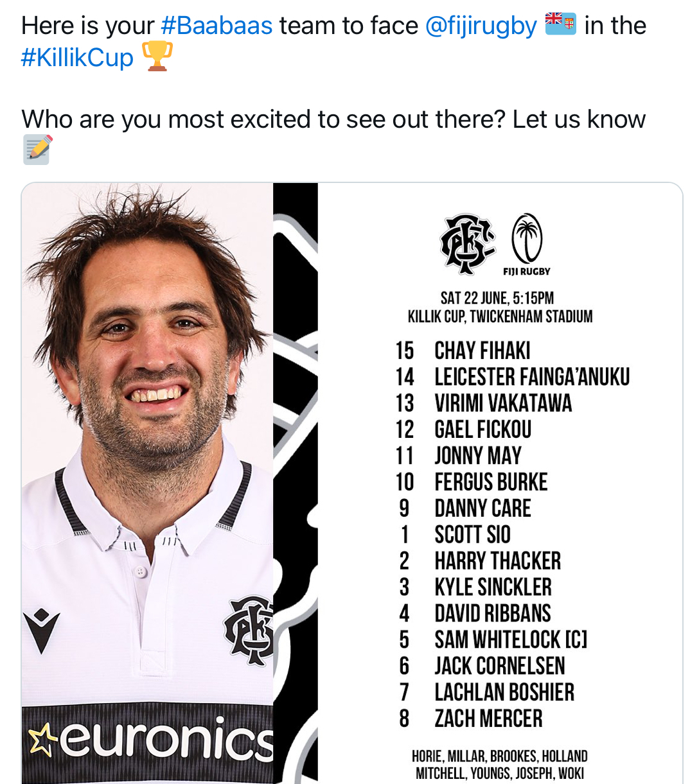Screen dimensions: 699x784
Task: Click the Barbarians crest above the lineup
Action: [467, 244]
